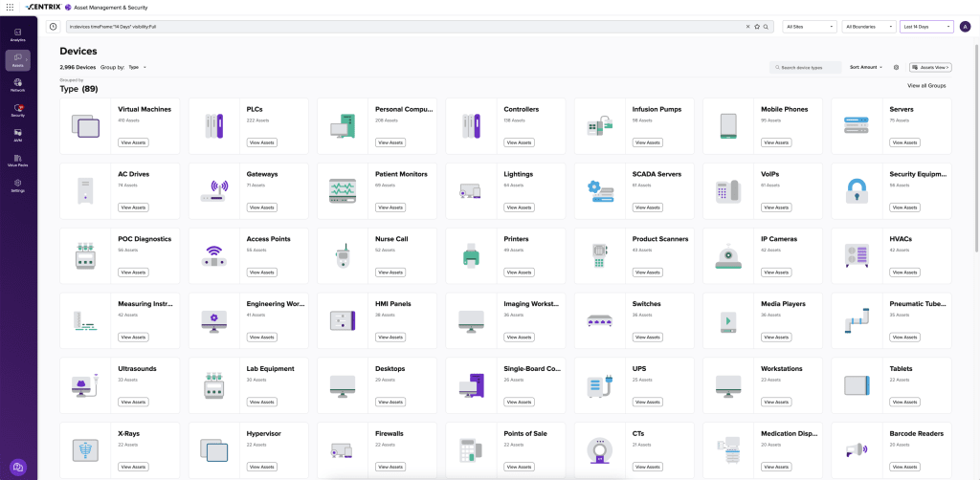The image size is (980, 480).
Task: Open the Sort Amount dropdown
Action: coord(865,67)
